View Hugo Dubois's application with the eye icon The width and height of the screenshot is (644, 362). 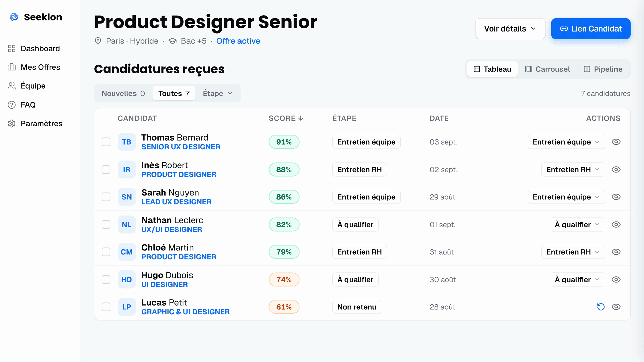(616, 280)
